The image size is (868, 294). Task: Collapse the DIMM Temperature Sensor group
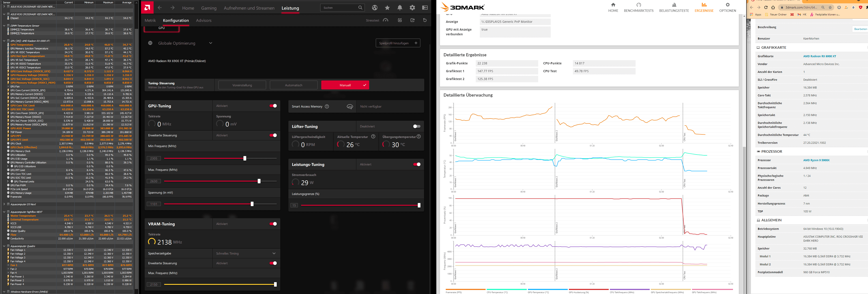click(4, 25)
